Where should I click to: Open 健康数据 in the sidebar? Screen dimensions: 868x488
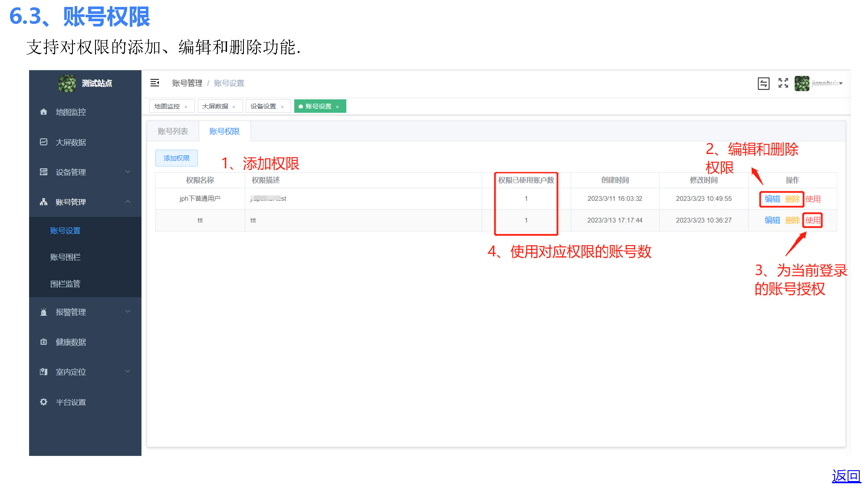coord(71,342)
